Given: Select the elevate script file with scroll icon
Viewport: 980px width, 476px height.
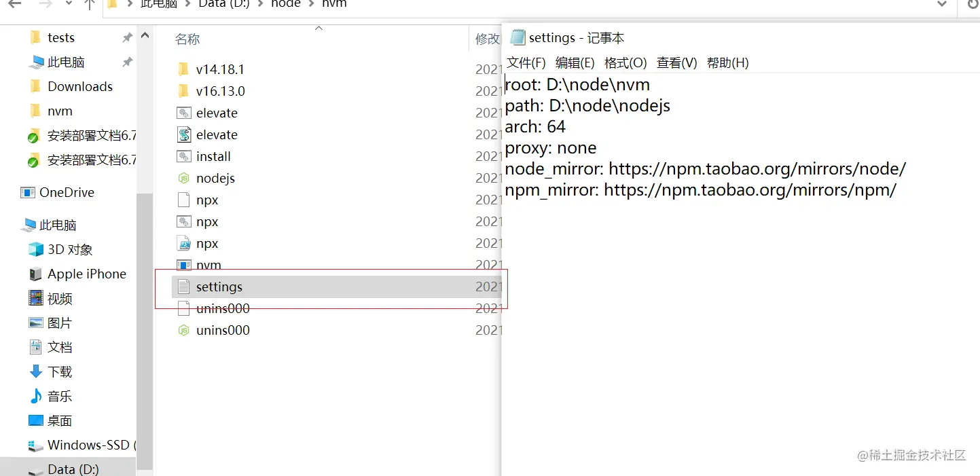Looking at the screenshot, I should (208, 134).
